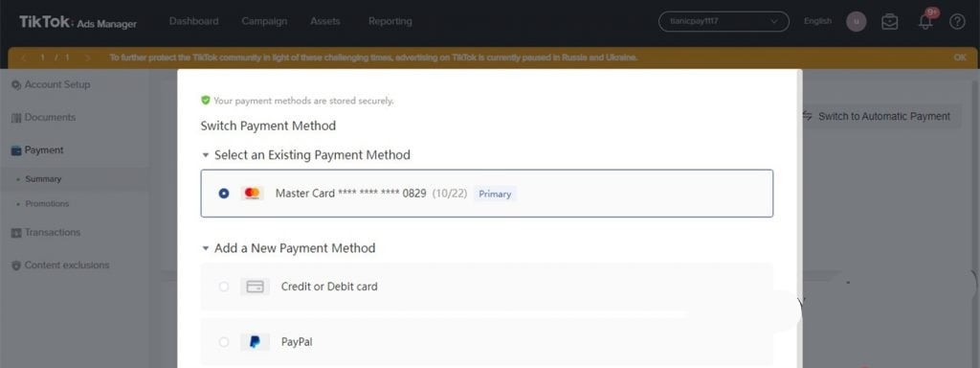Click the Content exclusions shield icon
The image size is (980, 368).
coord(16,265)
